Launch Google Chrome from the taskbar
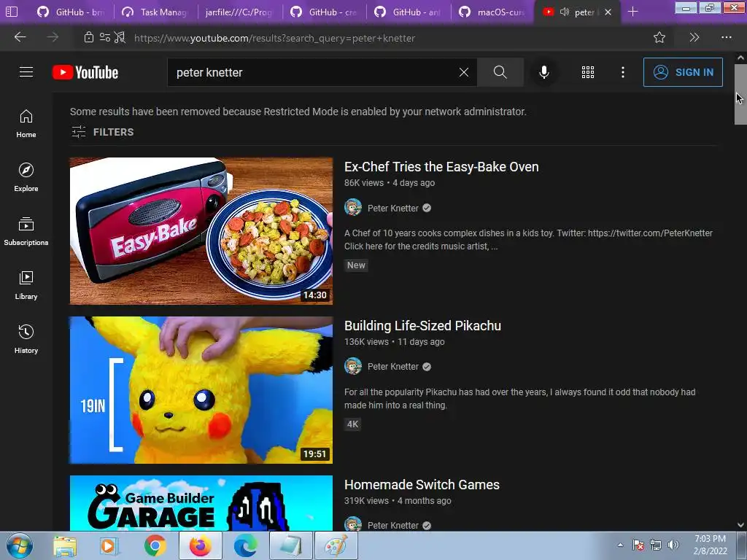 pyautogui.click(x=155, y=545)
